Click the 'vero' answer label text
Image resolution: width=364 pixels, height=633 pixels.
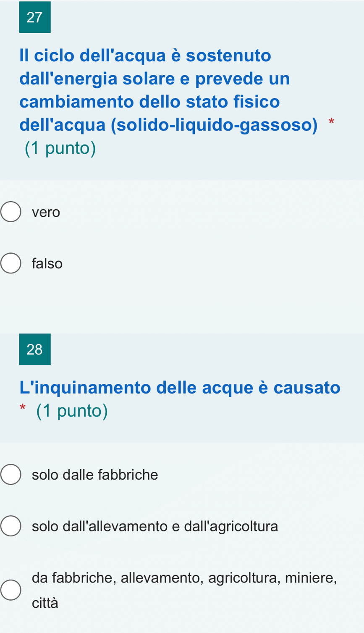[46, 212]
